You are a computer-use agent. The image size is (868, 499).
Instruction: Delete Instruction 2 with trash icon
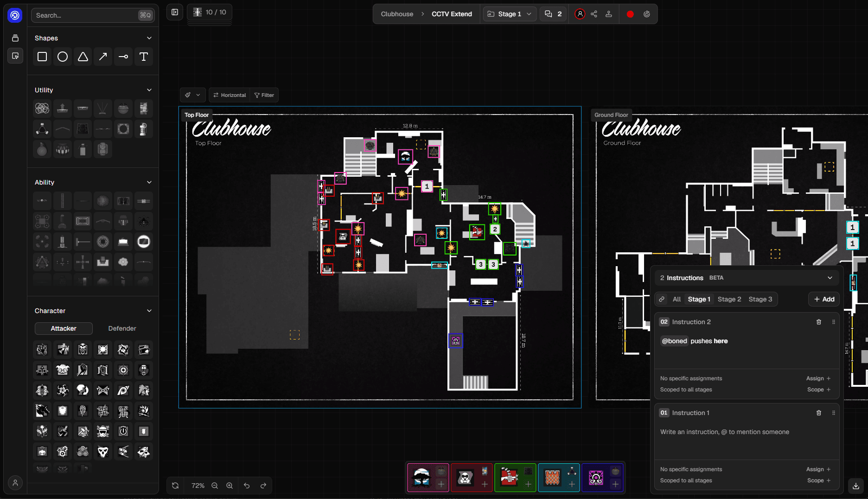[819, 322]
